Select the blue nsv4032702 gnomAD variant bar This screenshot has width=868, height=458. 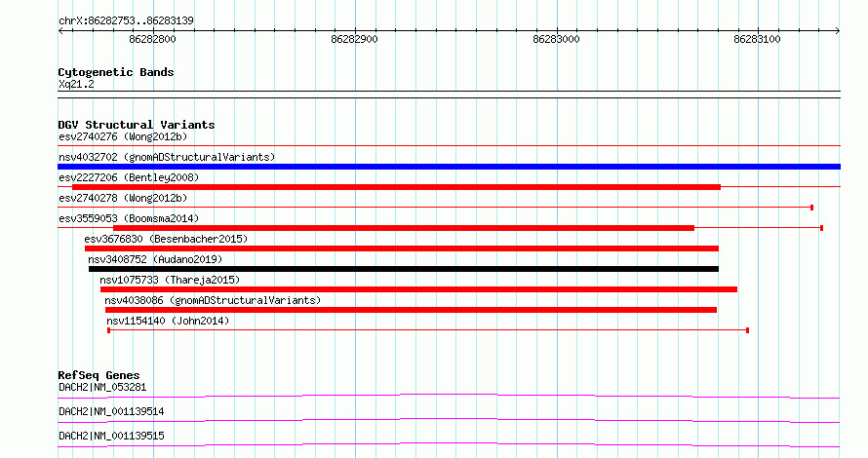coord(449,167)
